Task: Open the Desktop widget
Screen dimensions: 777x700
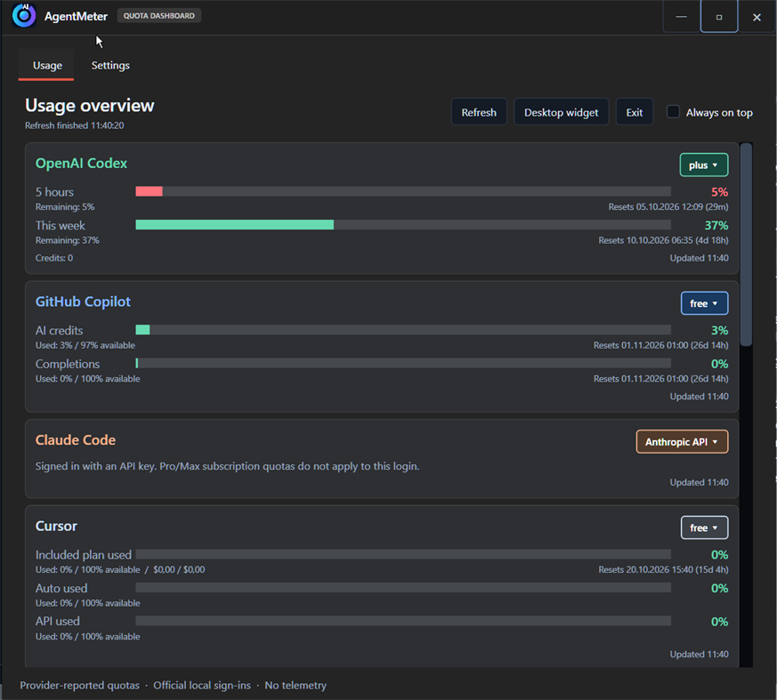Action: pyautogui.click(x=561, y=112)
